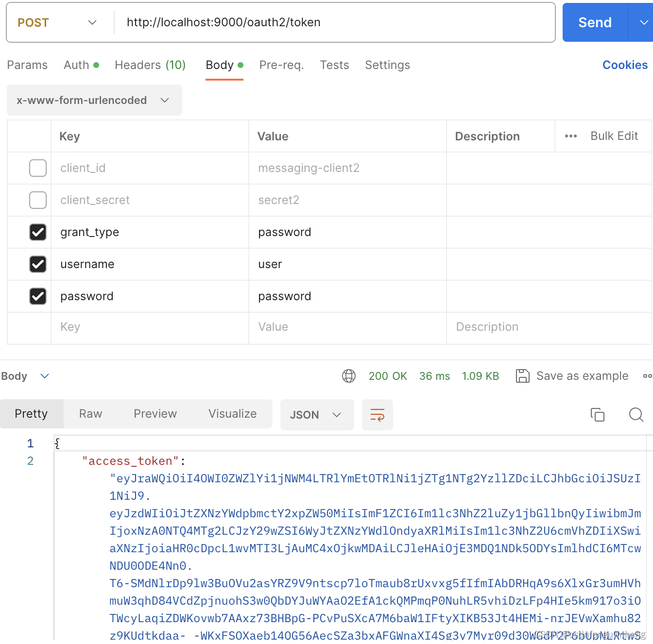Open the Cookies link
This screenshot has width=653, height=644.
tap(625, 65)
